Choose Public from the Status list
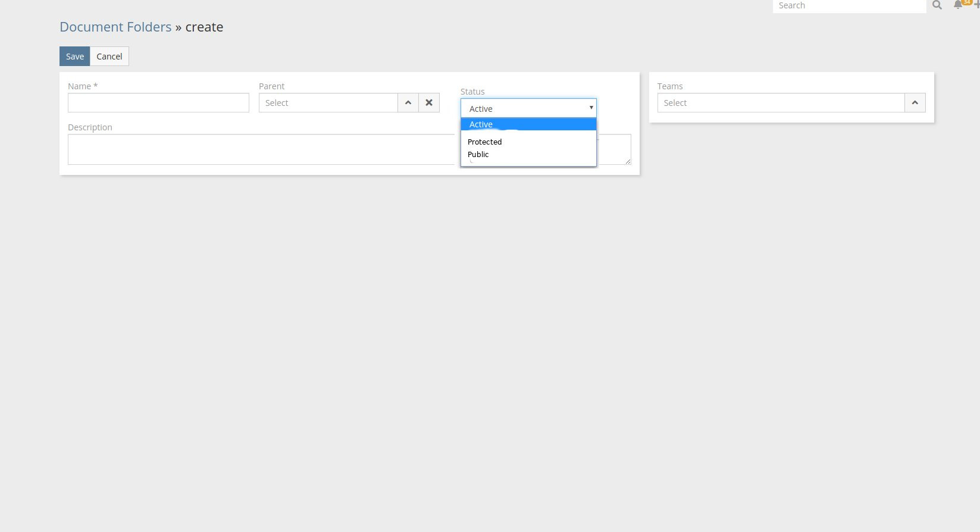This screenshot has height=532, width=980. (478, 155)
